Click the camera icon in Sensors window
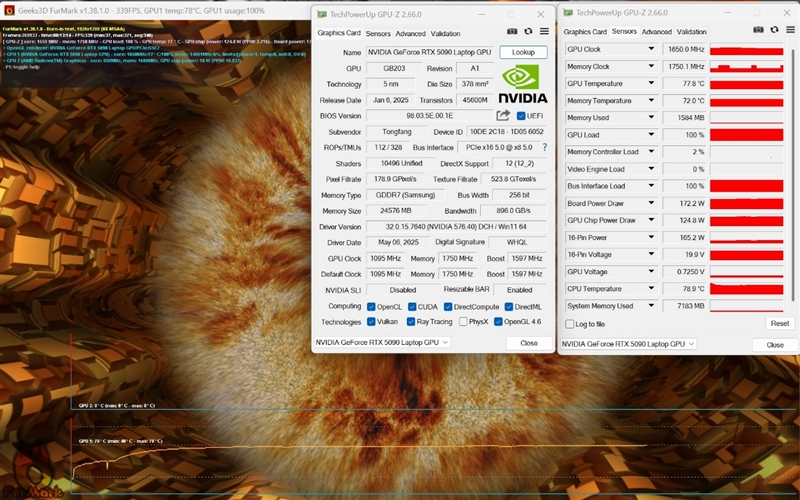The width and height of the screenshot is (800, 500). pyautogui.click(x=759, y=31)
